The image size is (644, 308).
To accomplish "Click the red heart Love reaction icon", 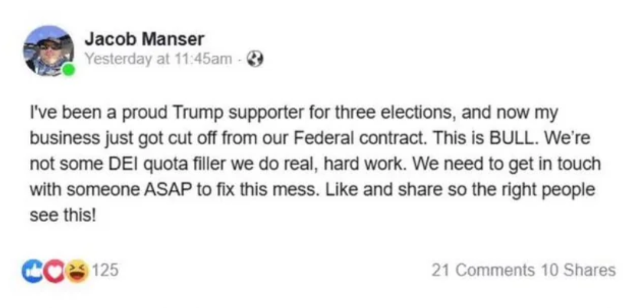I will 55,270.
